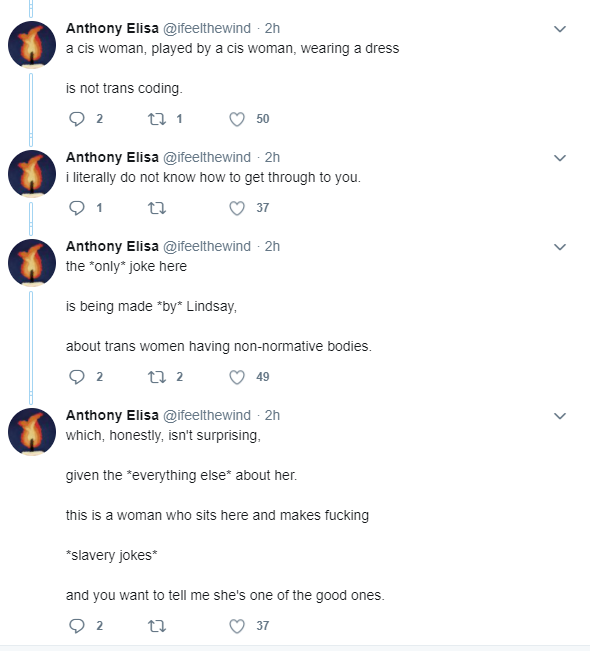The height and width of the screenshot is (651, 590).
Task: Open chevron menu on '*only* joke' tweet
Action: [x=560, y=247]
